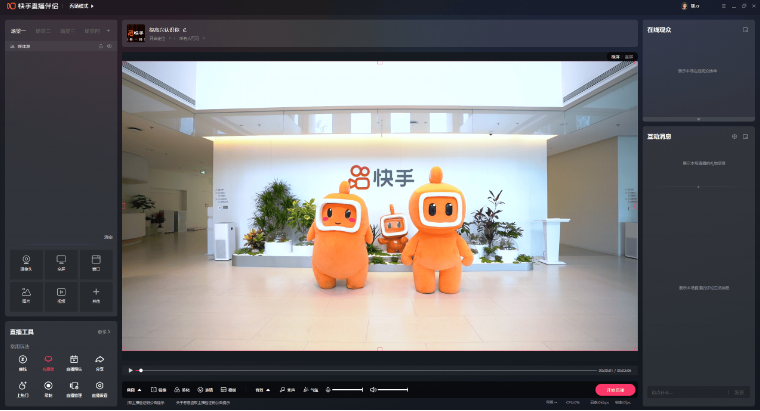
Task: Expand the picture settings dropdown arrow
Action: click(x=139, y=390)
